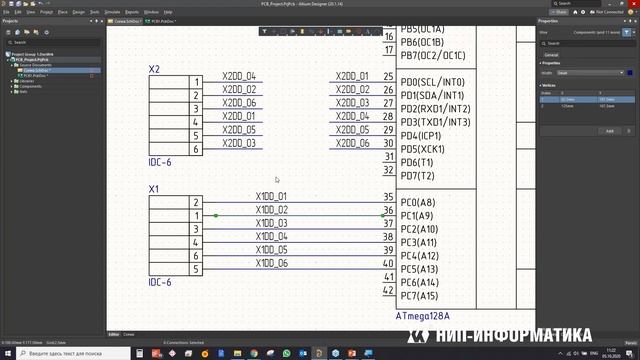The height and width of the screenshot is (360, 640).
Task: Open the settings gear in the top right
Action: pos(583,12)
